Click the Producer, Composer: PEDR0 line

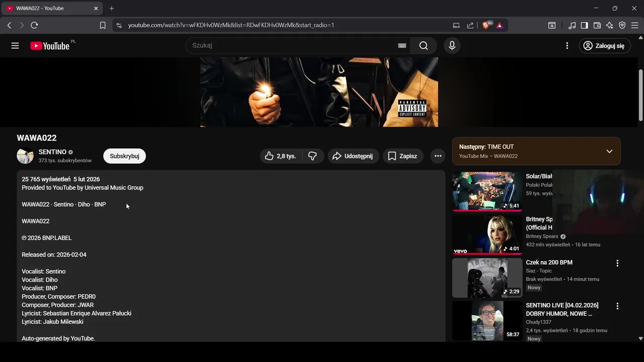(58, 297)
